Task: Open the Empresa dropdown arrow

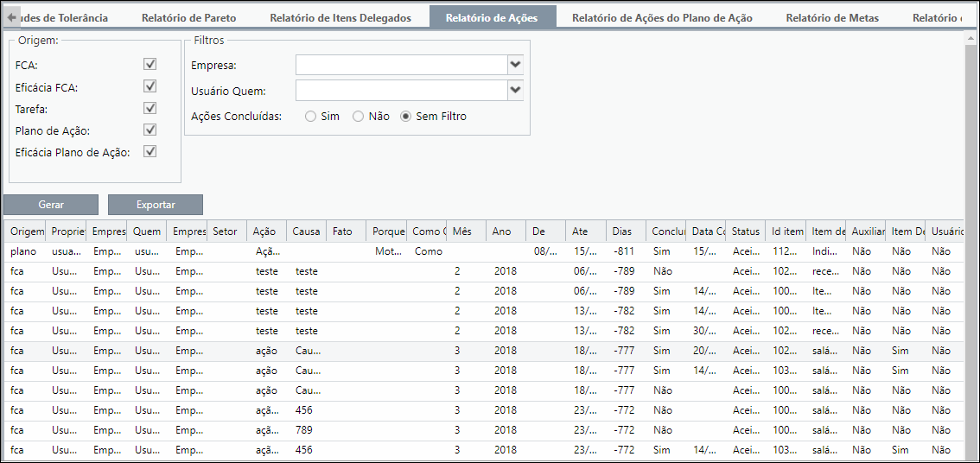Action: [x=515, y=65]
